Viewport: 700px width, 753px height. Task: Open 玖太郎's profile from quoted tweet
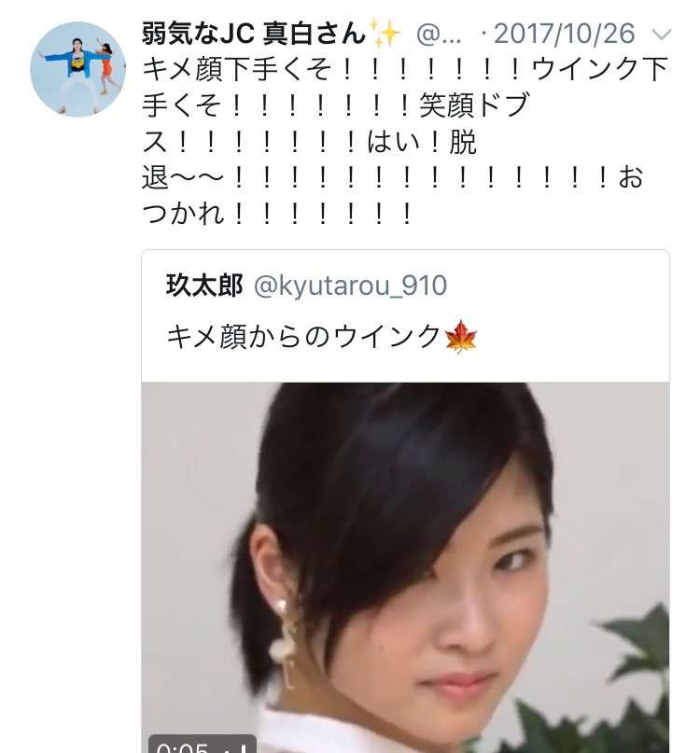(204, 286)
